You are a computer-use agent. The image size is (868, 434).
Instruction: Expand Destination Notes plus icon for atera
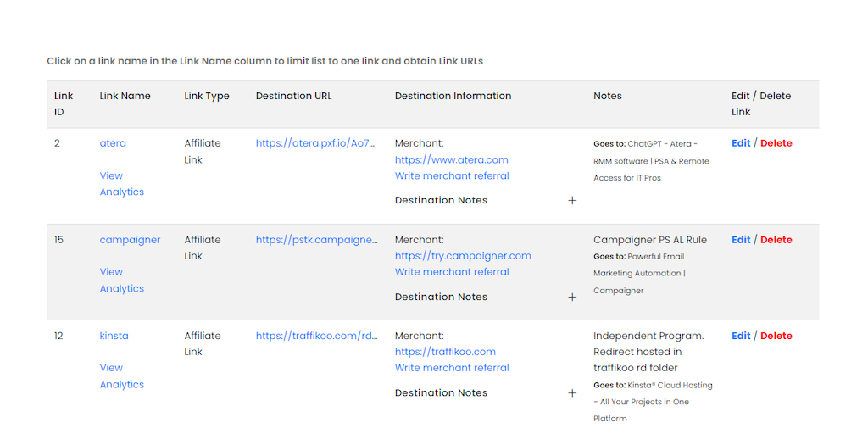point(572,201)
